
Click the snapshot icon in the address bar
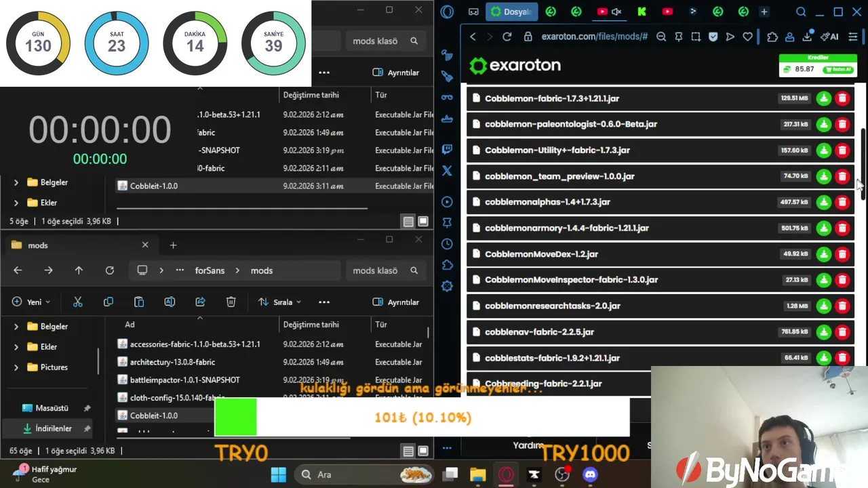point(696,37)
